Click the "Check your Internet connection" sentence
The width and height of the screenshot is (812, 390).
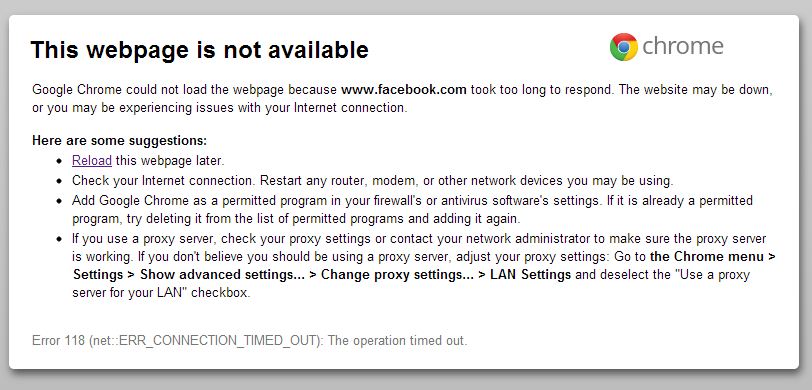[164, 181]
